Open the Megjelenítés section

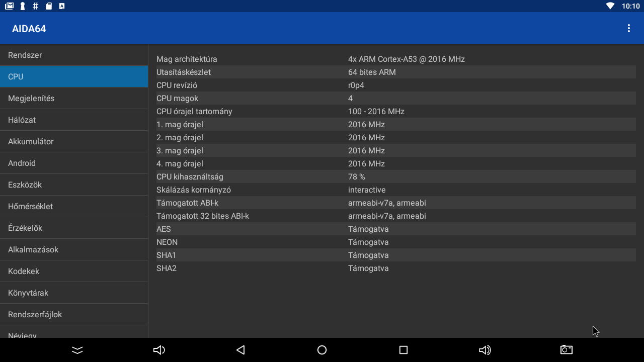[x=74, y=98]
